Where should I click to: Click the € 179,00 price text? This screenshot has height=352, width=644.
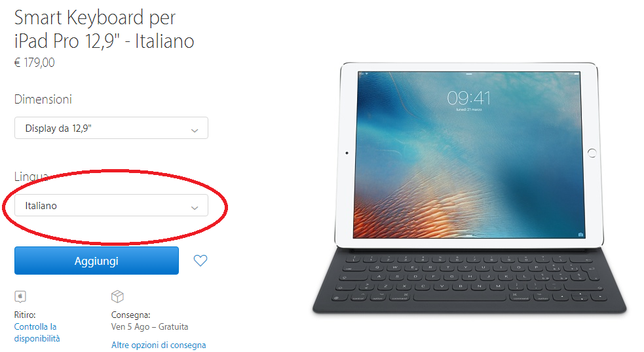[x=35, y=62]
